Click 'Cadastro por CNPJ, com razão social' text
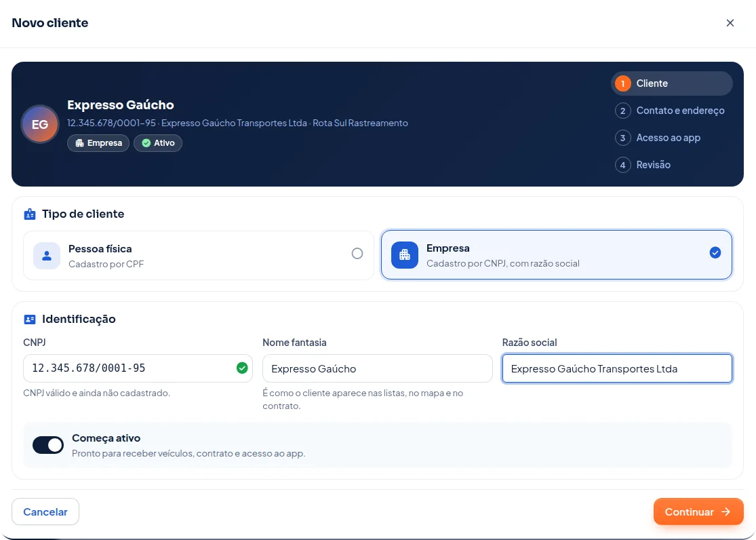 tap(503, 263)
